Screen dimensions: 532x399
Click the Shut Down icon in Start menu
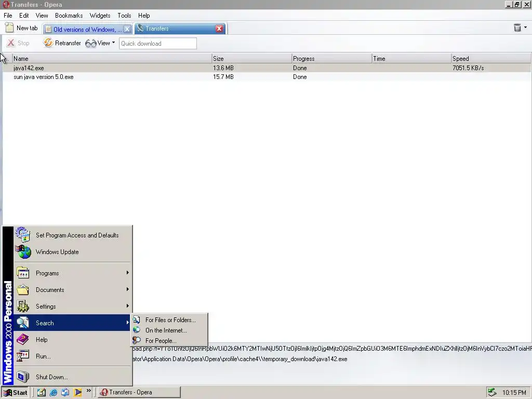coord(23,377)
